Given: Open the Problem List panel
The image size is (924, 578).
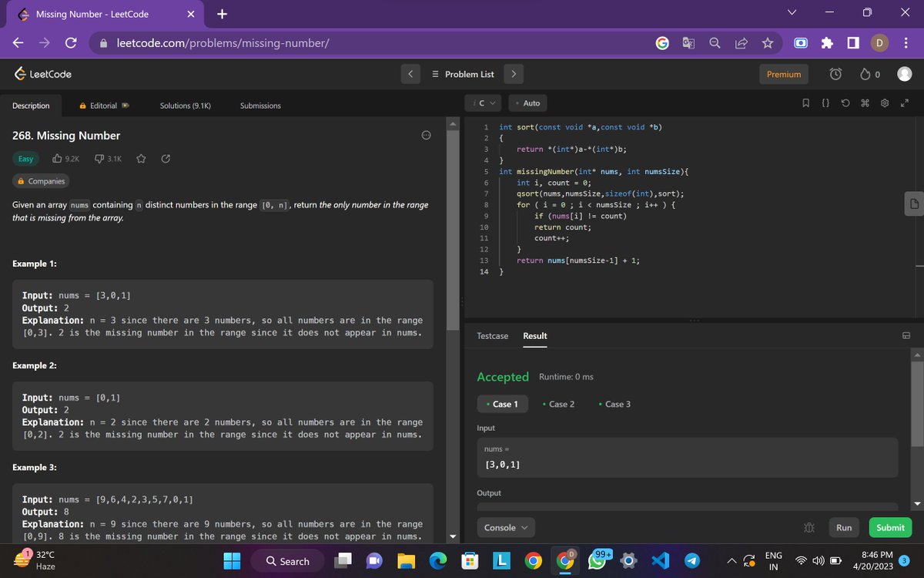Looking at the screenshot, I should click(463, 74).
